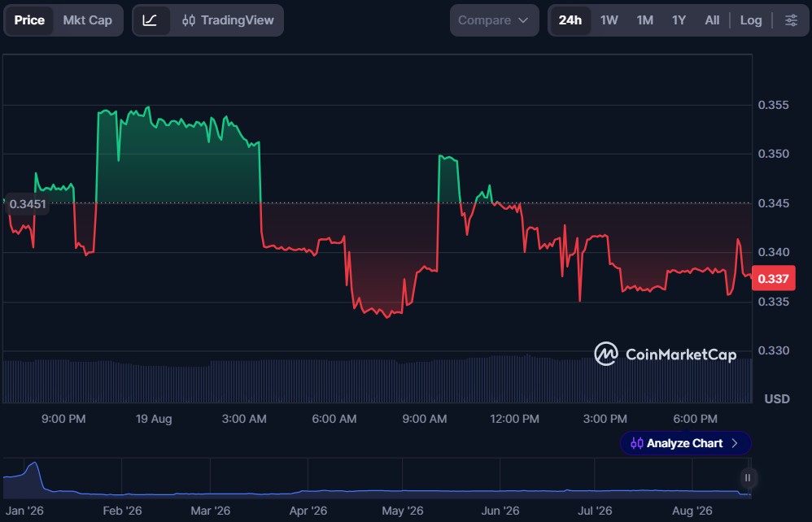The width and height of the screenshot is (812, 522).
Task: Click Aug '26 in the range navigator
Action: pos(692,511)
